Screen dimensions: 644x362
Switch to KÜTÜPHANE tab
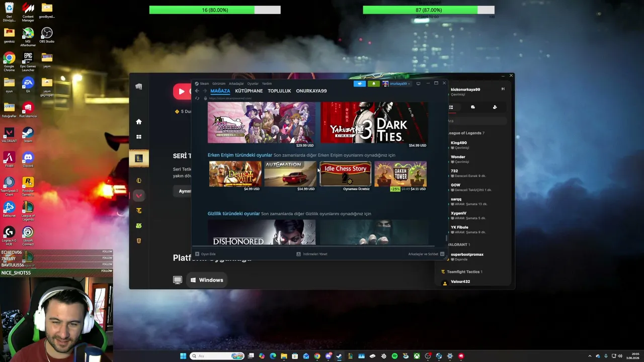pos(249,91)
